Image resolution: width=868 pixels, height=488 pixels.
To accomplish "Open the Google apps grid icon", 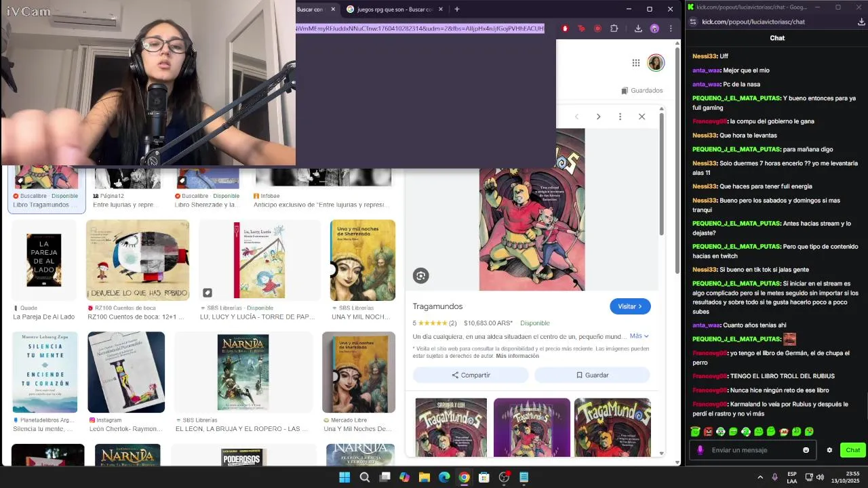I will (x=635, y=63).
